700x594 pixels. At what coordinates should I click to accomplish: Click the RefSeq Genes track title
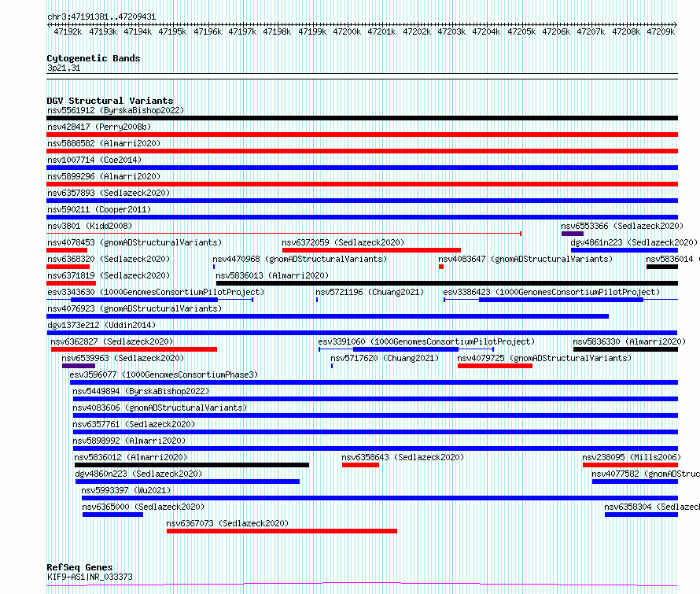(79, 567)
